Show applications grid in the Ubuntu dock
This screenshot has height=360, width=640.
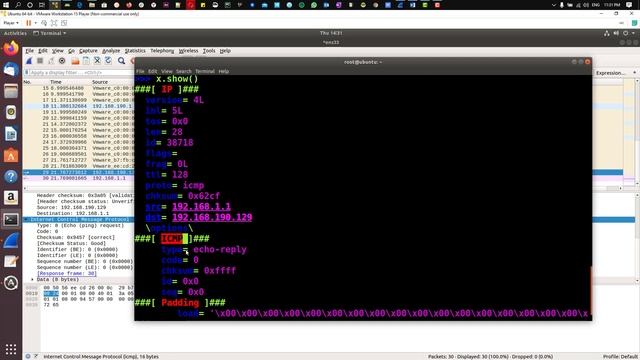point(11,349)
